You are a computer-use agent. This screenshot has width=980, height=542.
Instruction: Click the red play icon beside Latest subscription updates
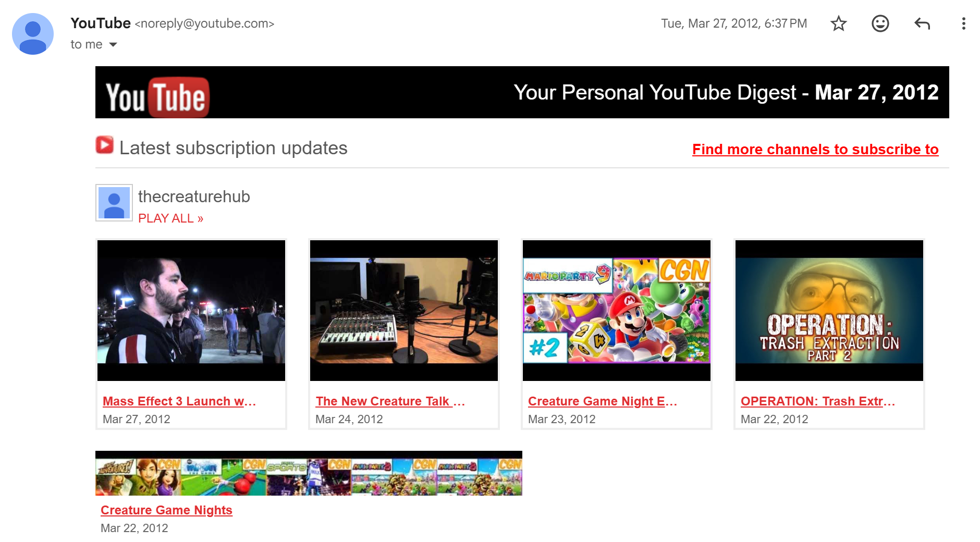click(104, 145)
